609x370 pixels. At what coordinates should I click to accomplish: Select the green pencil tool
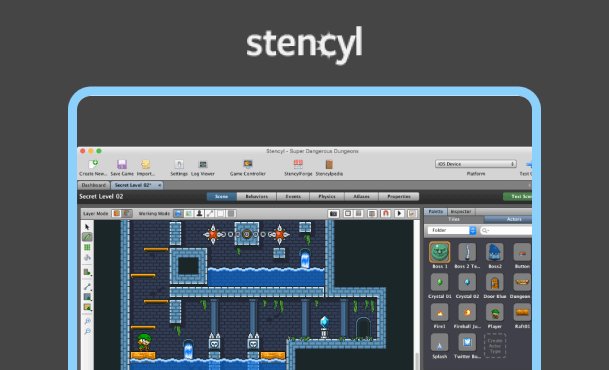[x=87, y=237]
